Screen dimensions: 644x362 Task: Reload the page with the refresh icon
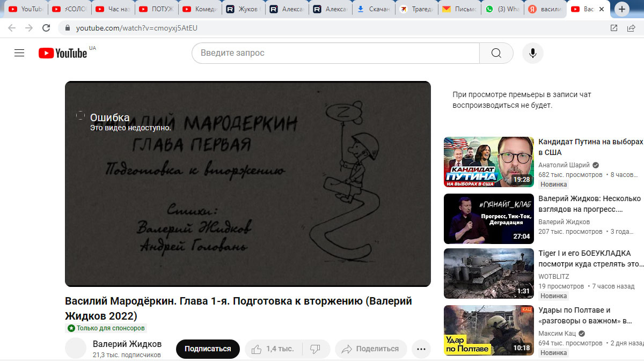coord(46,28)
